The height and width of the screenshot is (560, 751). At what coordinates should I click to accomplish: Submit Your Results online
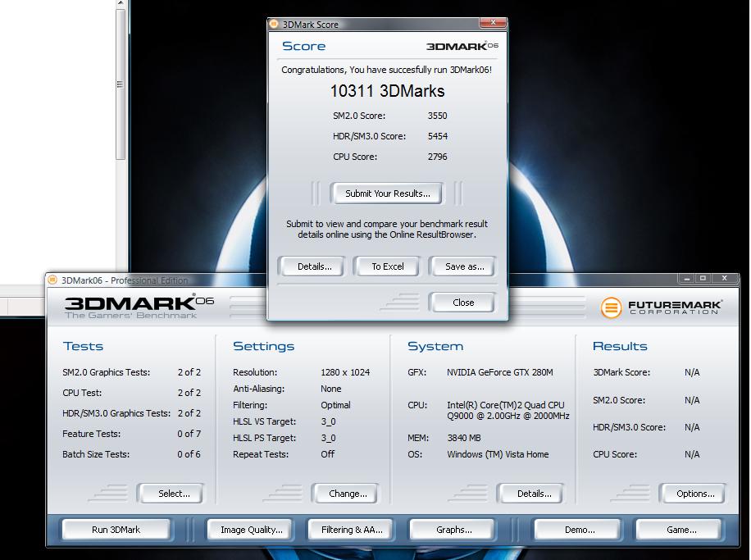coord(387,193)
